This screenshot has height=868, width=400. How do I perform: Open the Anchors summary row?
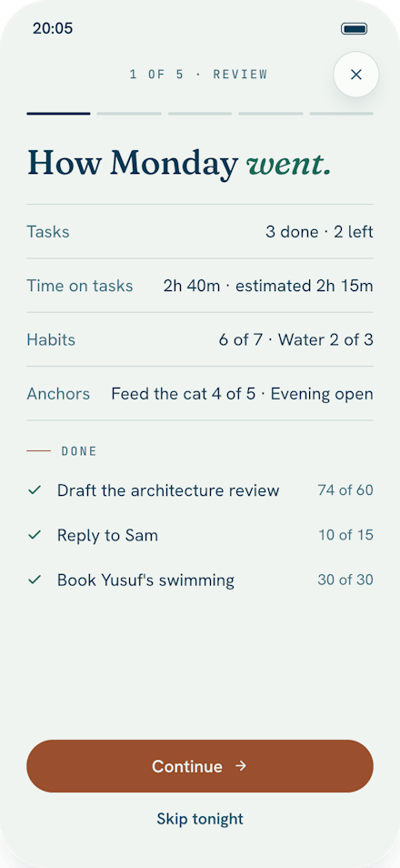click(200, 394)
